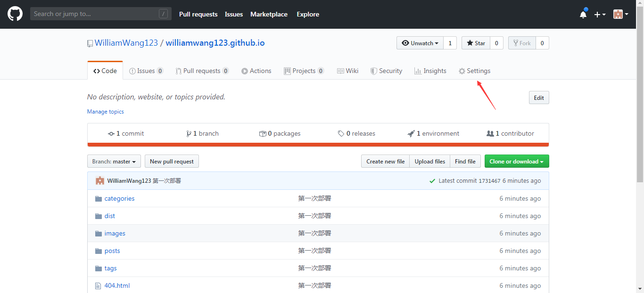Switch to the Code tab
644x293 pixels.
(105, 71)
